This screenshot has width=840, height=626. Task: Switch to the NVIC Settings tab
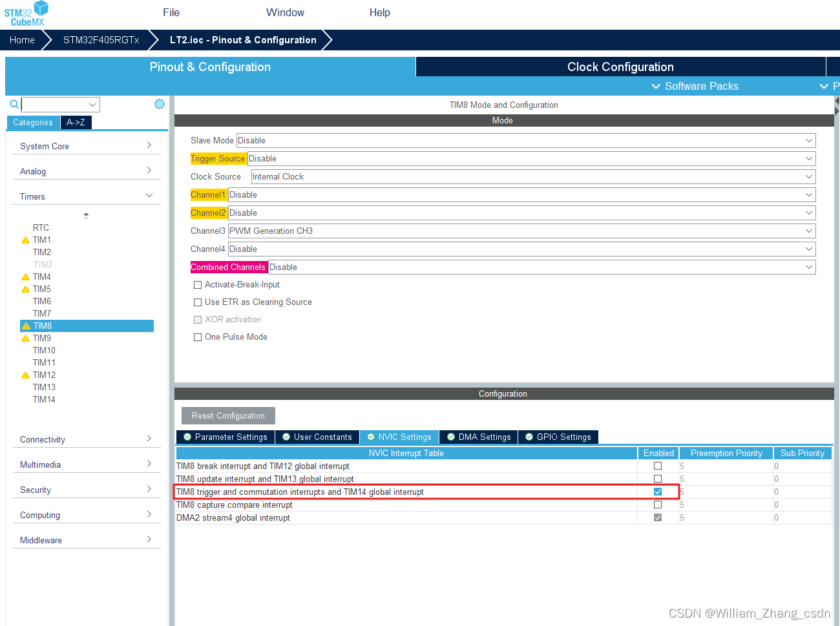click(x=399, y=437)
